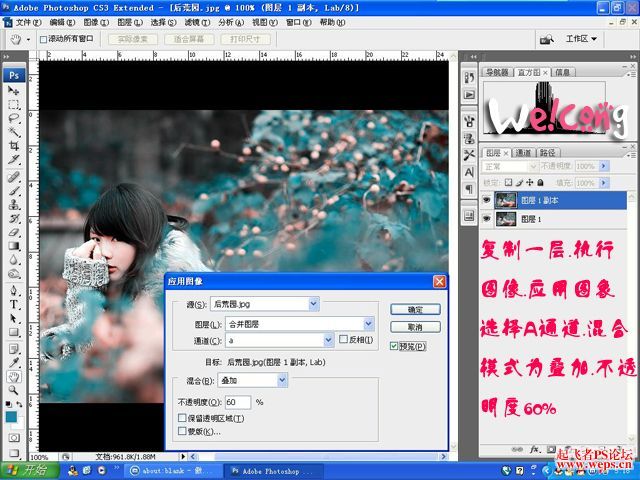Expand the 混合 (Blending) mode dropdown
640x480 pixels.
pyautogui.click(x=282, y=380)
